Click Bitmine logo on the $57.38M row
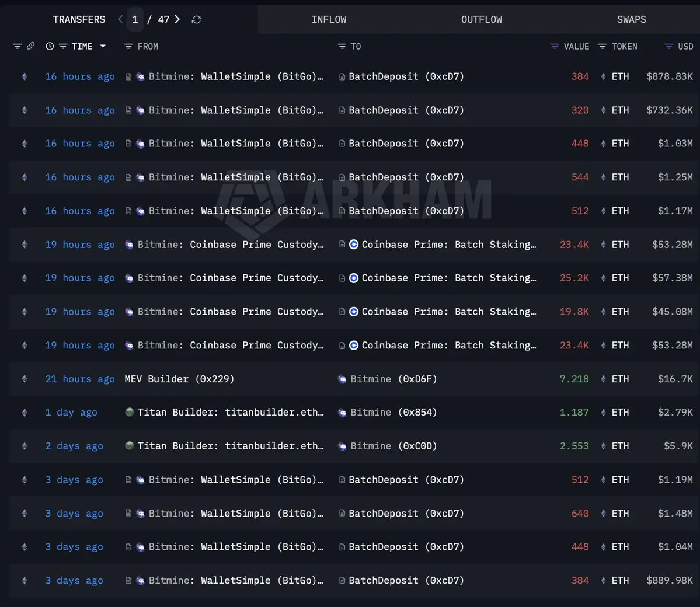 [x=129, y=278]
